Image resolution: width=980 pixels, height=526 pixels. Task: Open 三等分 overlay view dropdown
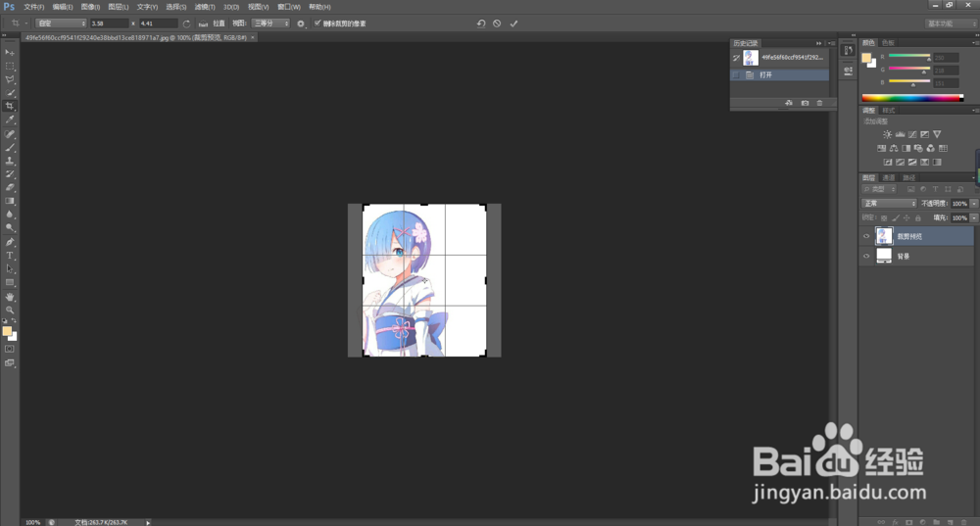coord(271,24)
